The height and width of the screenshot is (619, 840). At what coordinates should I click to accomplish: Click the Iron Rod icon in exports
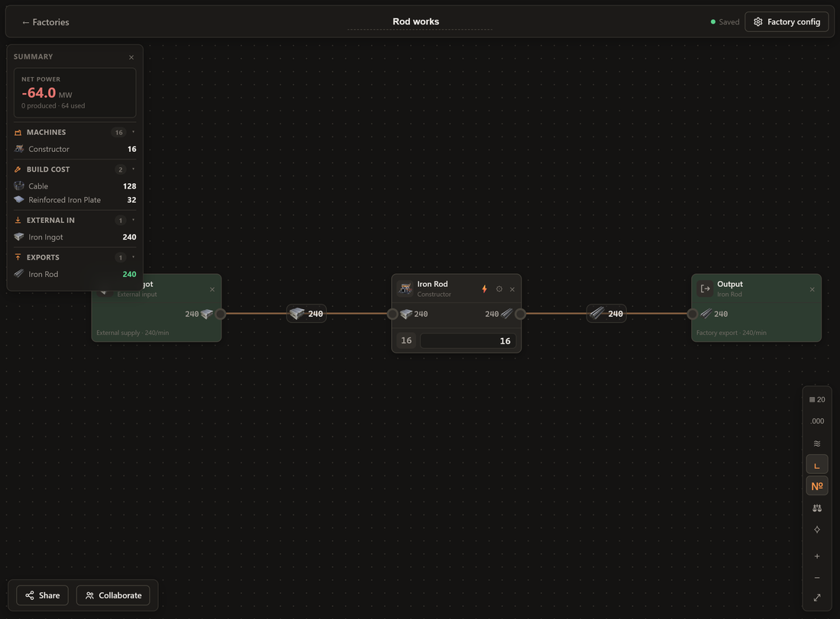tap(19, 273)
